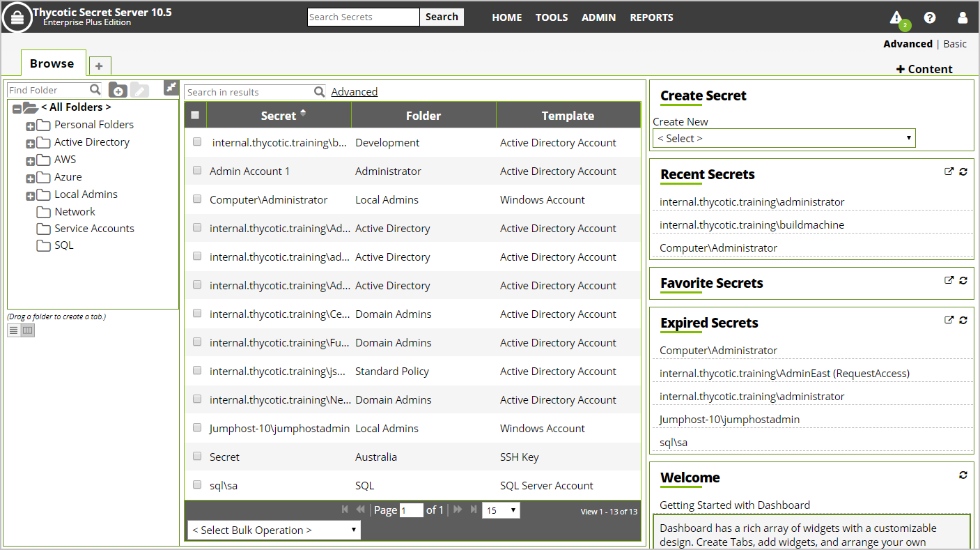Click the Thycotic lock logo icon
980x550 pixels.
17,17
